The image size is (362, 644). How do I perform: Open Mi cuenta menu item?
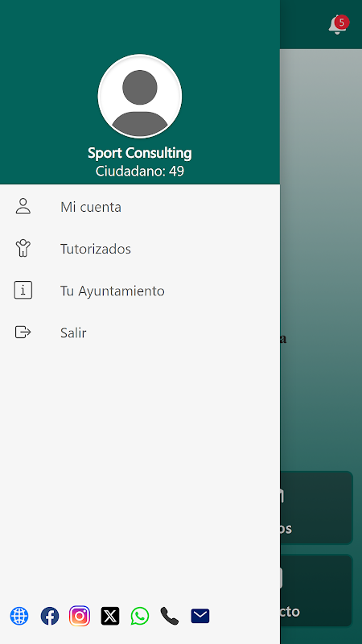(x=140, y=207)
